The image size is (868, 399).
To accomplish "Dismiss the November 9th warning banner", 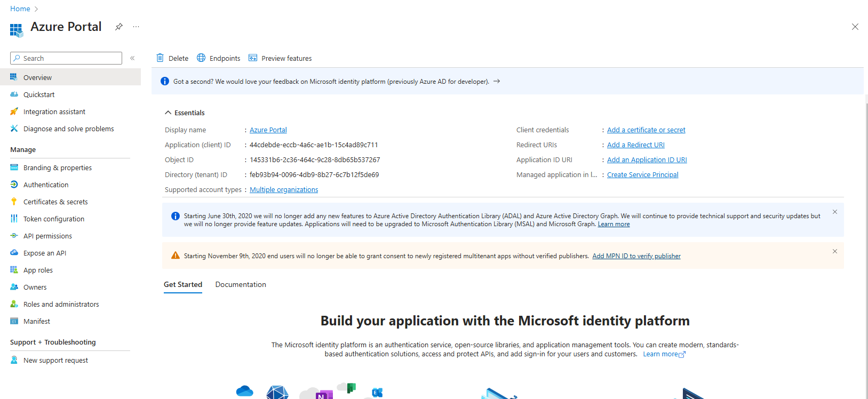I will [x=835, y=251].
